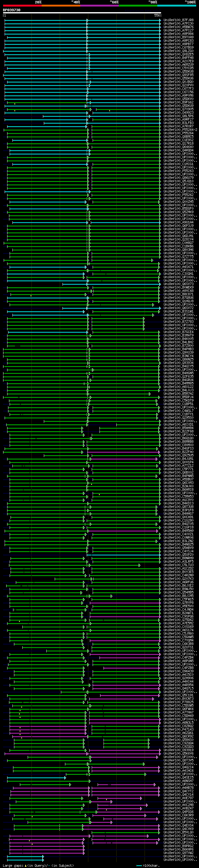Click the UniRef100_P55264-2 label
The width and height of the screenshot is (199, 868).
pyautogui.click(x=181, y=130)
